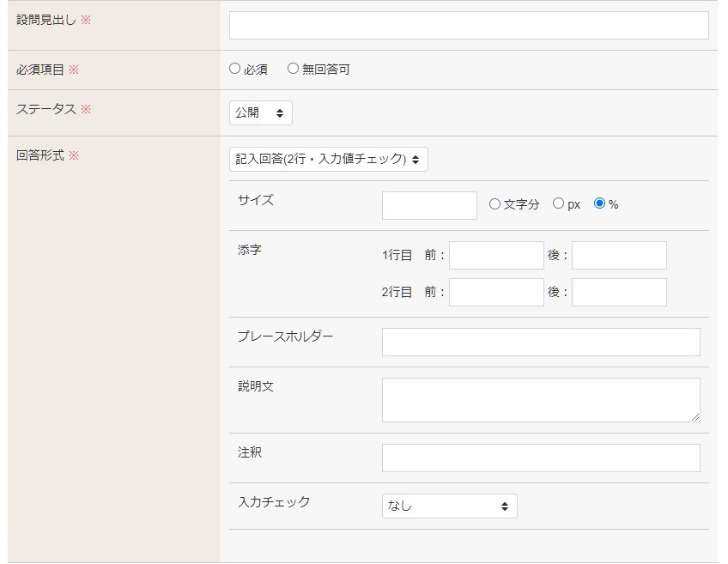Click the 回答形式 row label
This screenshot has height=564, width=728.
40,156
